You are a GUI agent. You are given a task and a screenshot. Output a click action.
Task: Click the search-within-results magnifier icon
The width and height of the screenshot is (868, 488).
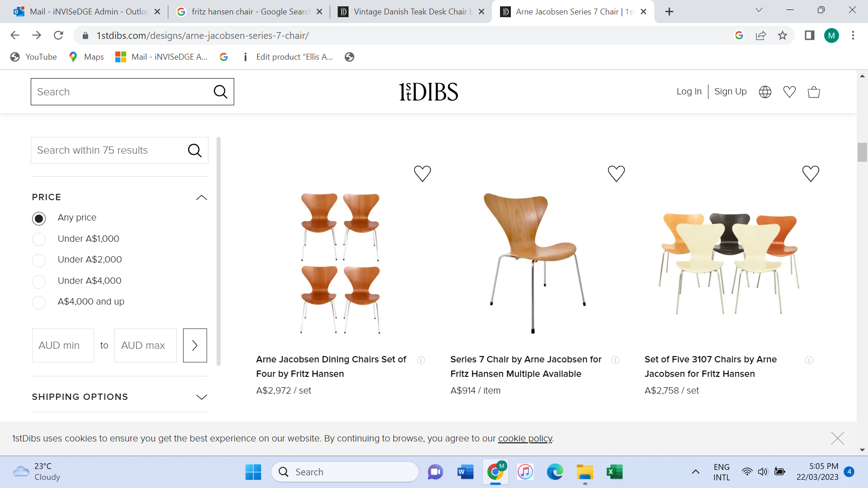[194, 150]
